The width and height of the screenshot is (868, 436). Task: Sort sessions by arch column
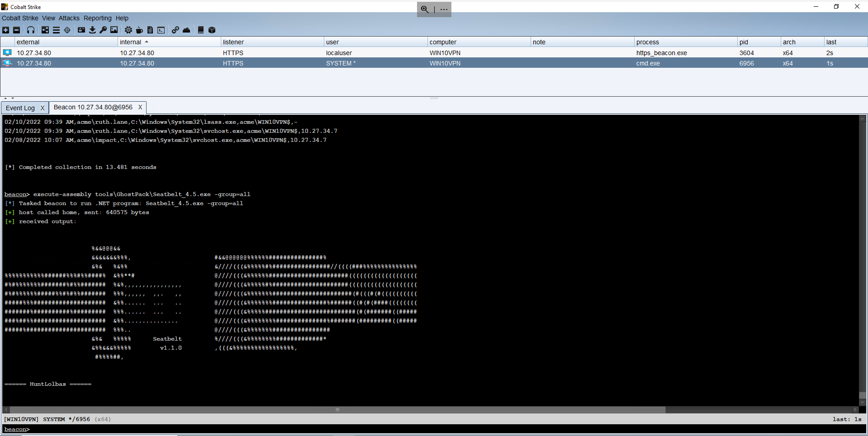tap(802, 42)
